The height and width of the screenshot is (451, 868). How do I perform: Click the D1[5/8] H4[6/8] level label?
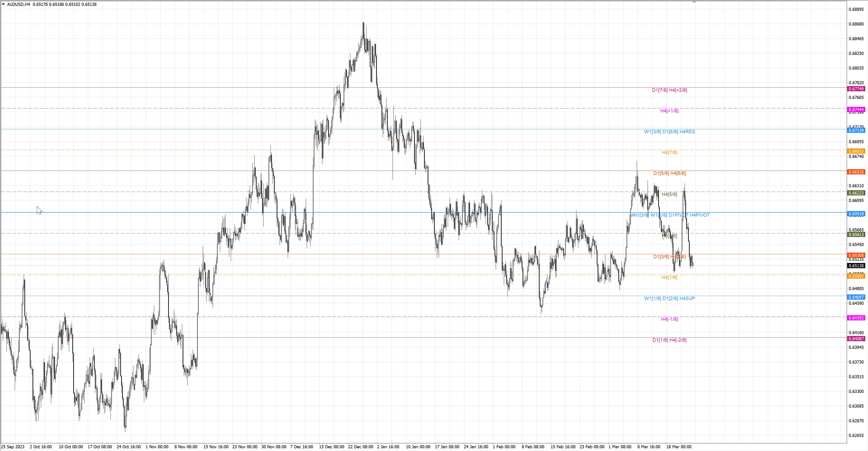(669, 173)
